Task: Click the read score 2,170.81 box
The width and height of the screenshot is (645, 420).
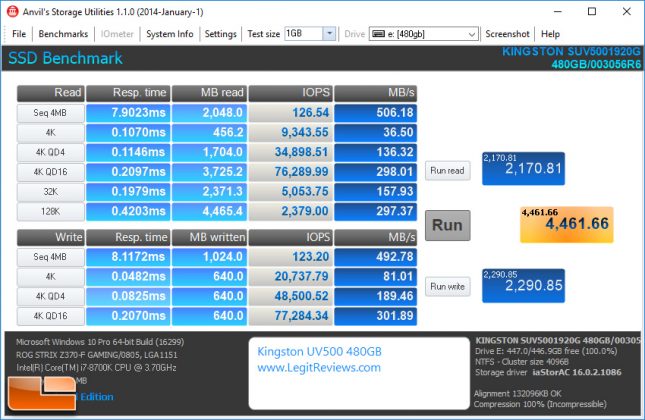Action: pyautogui.click(x=523, y=169)
